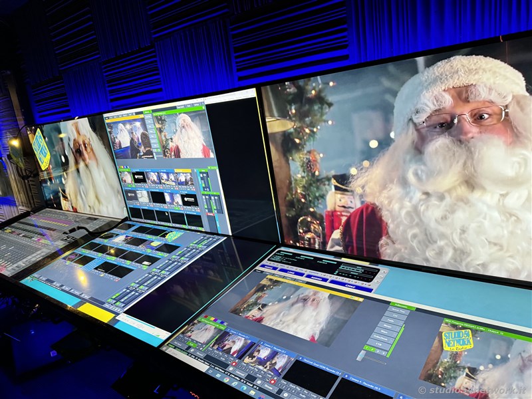Click the External output button
This screenshot has width=532, height=399.
pos(240,374)
